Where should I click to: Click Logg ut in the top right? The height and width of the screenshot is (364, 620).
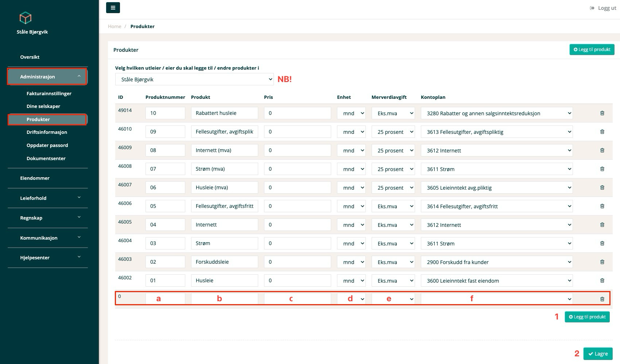coord(603,8)
